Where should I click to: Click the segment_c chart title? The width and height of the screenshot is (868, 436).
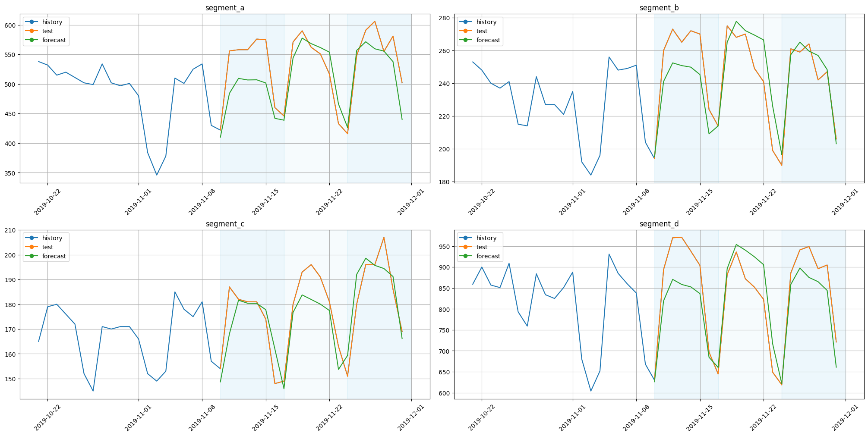[x=225, y=224]
